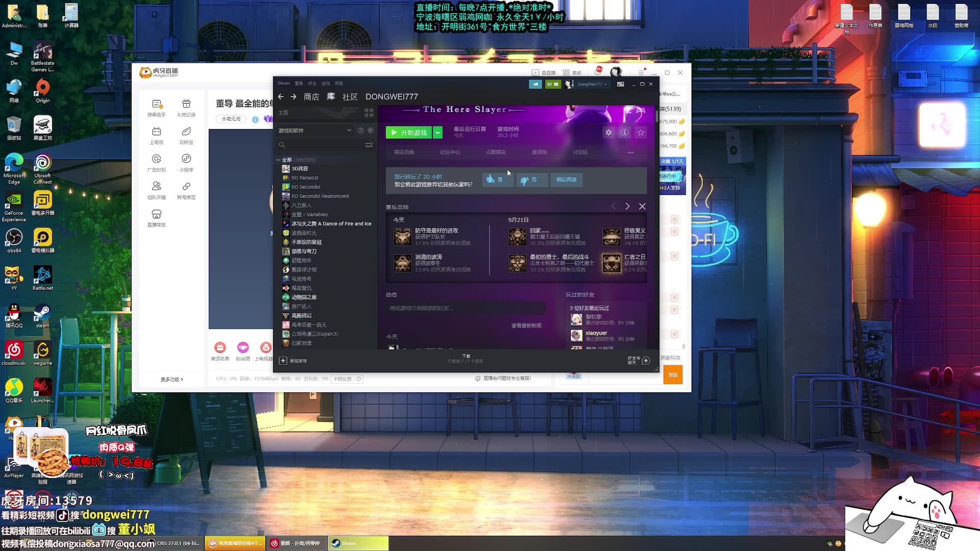
Task: Switch to Steam Big Picture mode icon
Action: (x=621, y=84)
